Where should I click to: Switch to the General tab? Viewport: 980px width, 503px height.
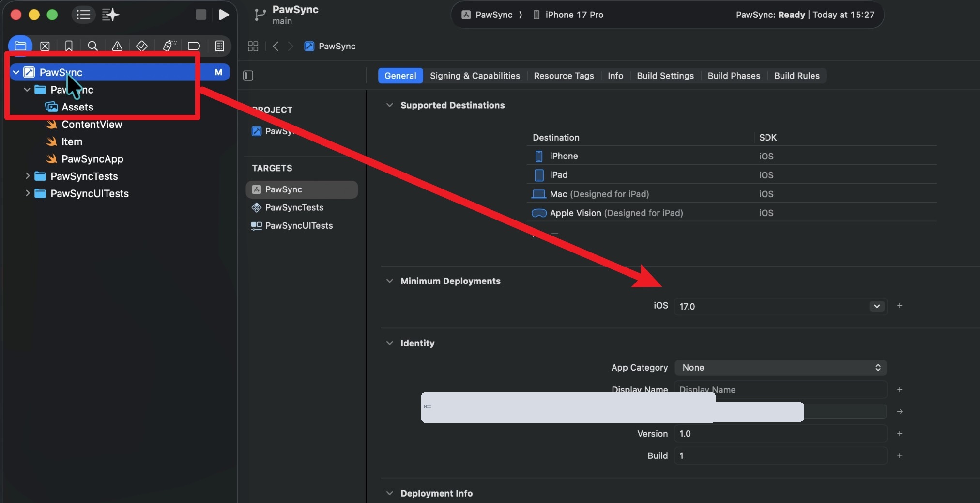[x=400, y=76]
